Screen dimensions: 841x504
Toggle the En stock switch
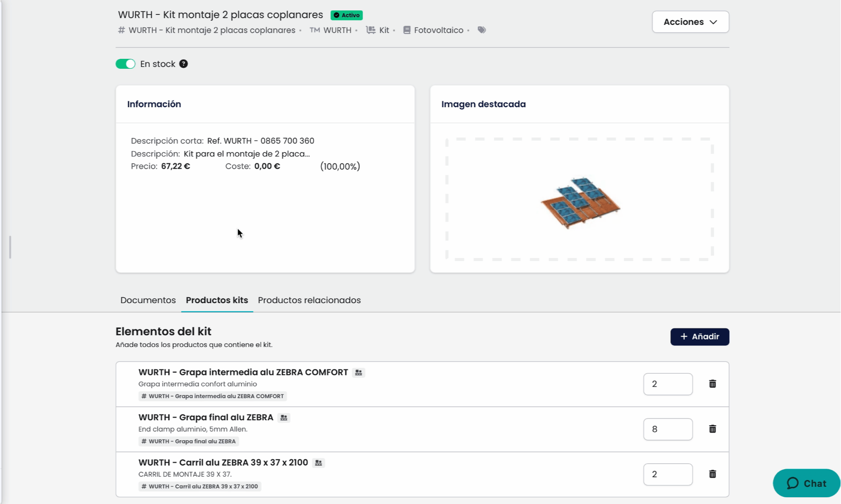tap(125, 64)
